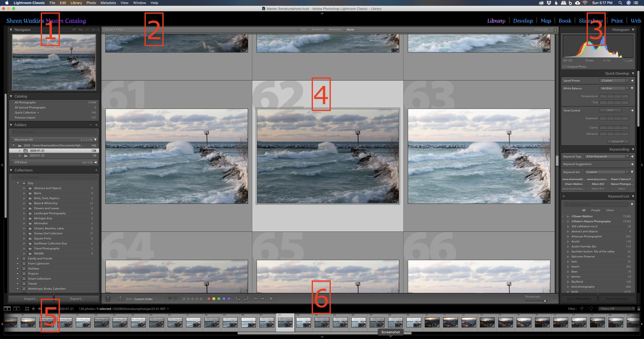Rotate photo left using toolbar arrow
Viewport: 644px width, 339px height.
click(238, 299)
